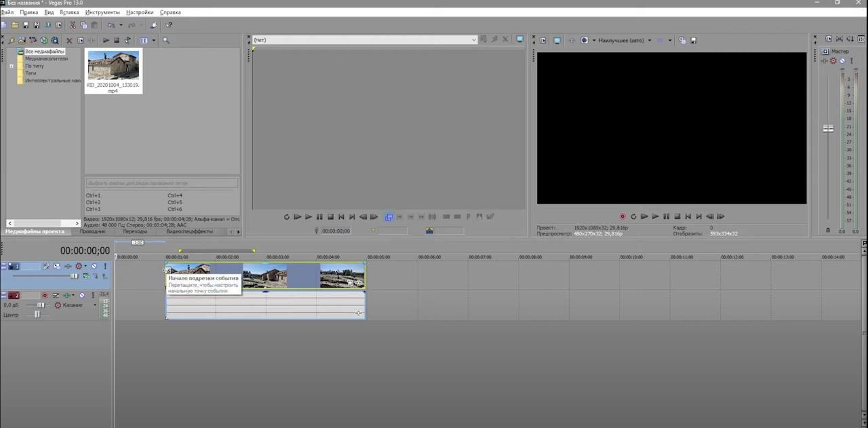Select the VID_20201004_133019.mp4 thumbnail
The height and width of the screenshot is (428, 868).
click(113, 66)
